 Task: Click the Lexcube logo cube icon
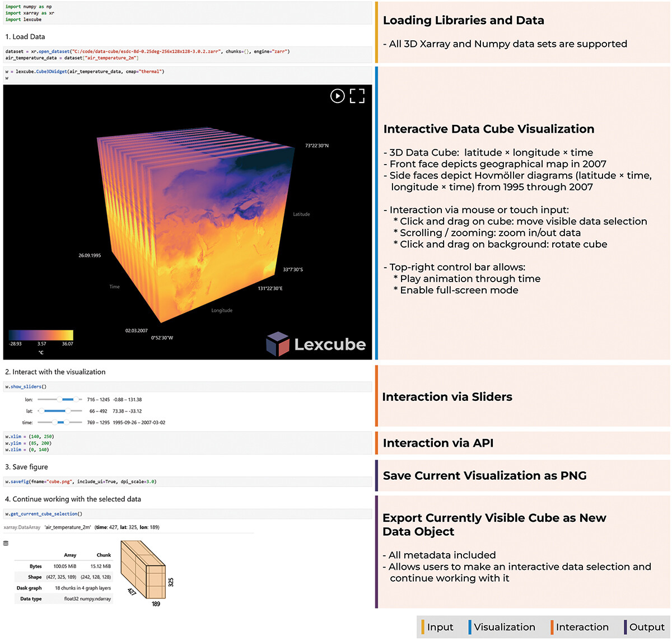coord(278,344)
